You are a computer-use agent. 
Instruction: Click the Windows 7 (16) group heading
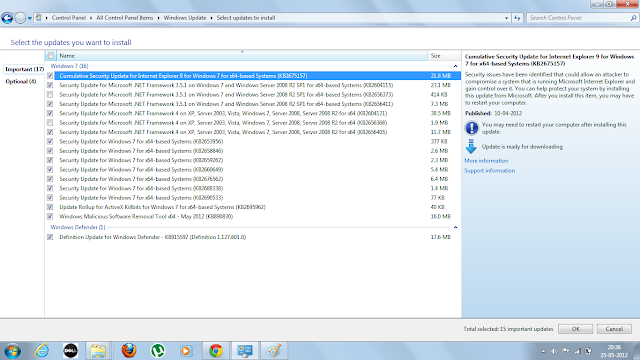(x=69, y=66)
